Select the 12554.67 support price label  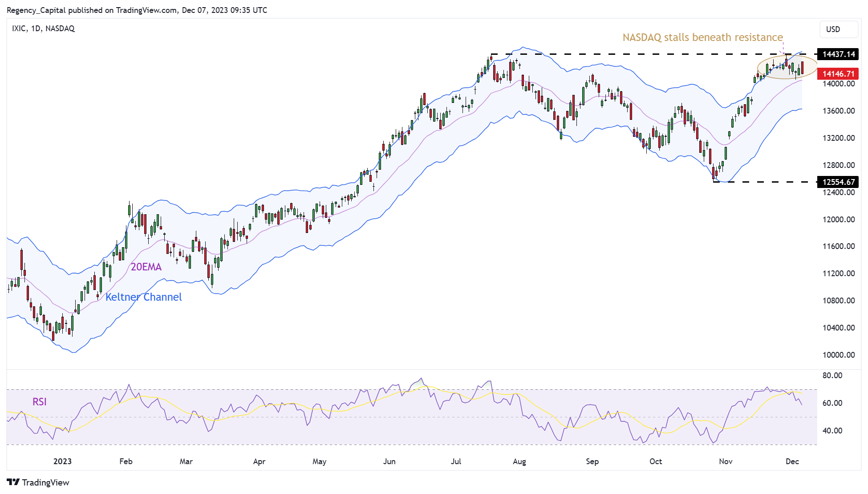tap(838, 182)
